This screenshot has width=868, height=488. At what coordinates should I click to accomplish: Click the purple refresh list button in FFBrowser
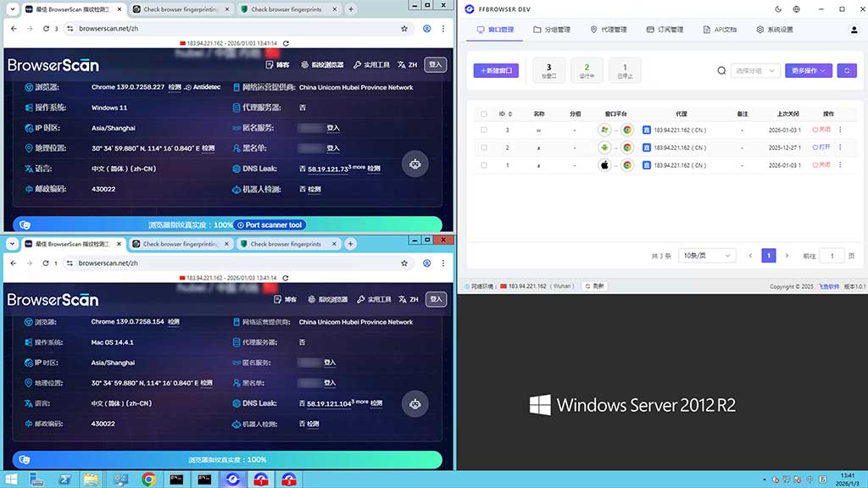(x=847, y=71)
